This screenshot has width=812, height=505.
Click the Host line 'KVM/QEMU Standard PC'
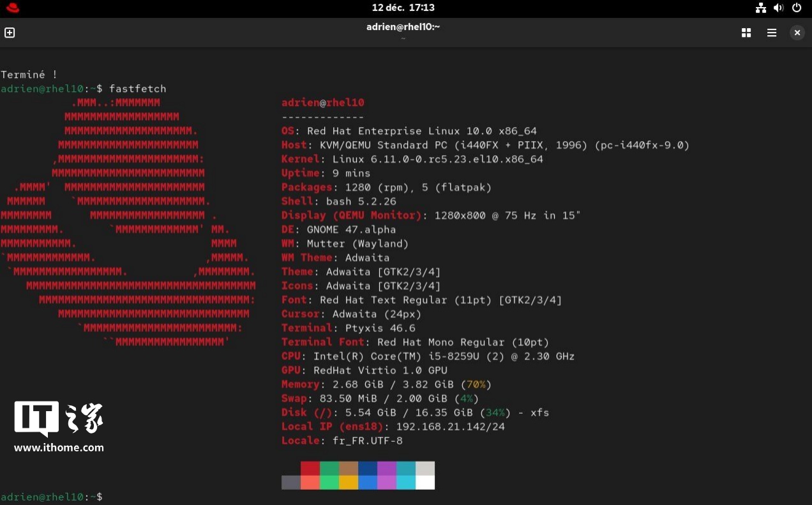coord(384,145)
